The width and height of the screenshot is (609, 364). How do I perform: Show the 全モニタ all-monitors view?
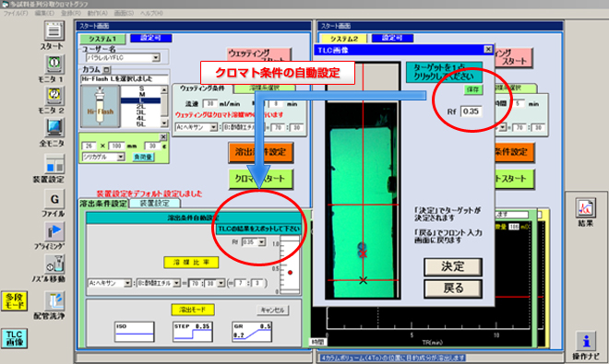click(x=54, y=128)
